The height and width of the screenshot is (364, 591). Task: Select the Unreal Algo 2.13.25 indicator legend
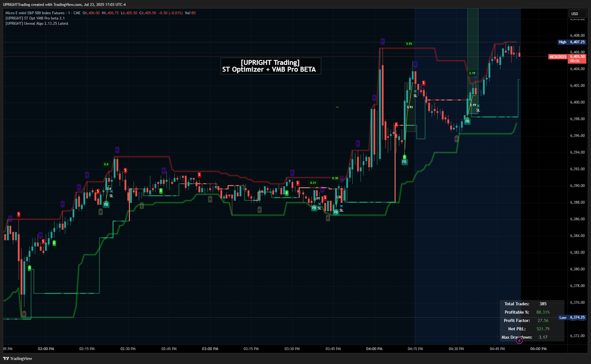37,23
